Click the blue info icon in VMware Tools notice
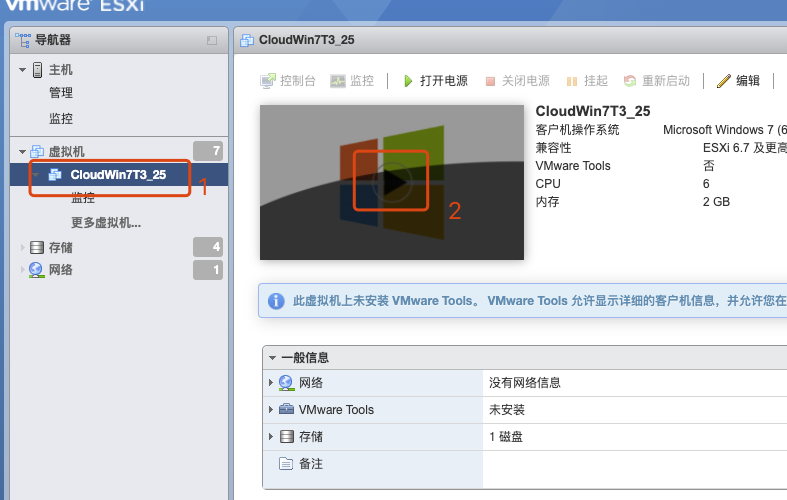 coord(276,301)
